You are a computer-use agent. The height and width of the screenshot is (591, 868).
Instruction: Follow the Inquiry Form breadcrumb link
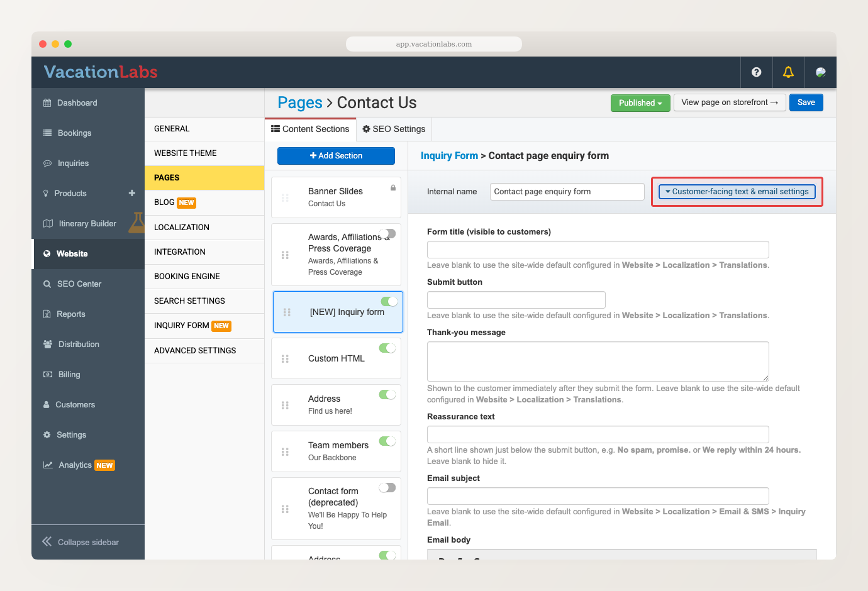coord(449,156)
